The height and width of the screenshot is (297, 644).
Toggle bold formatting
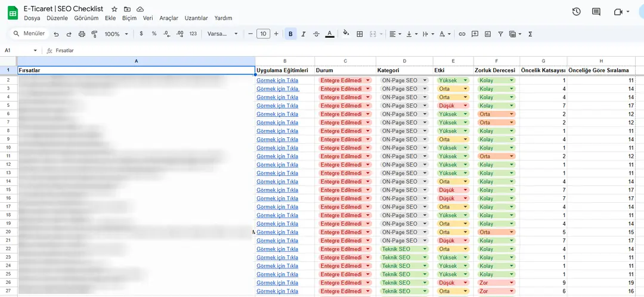click(290, 34)
